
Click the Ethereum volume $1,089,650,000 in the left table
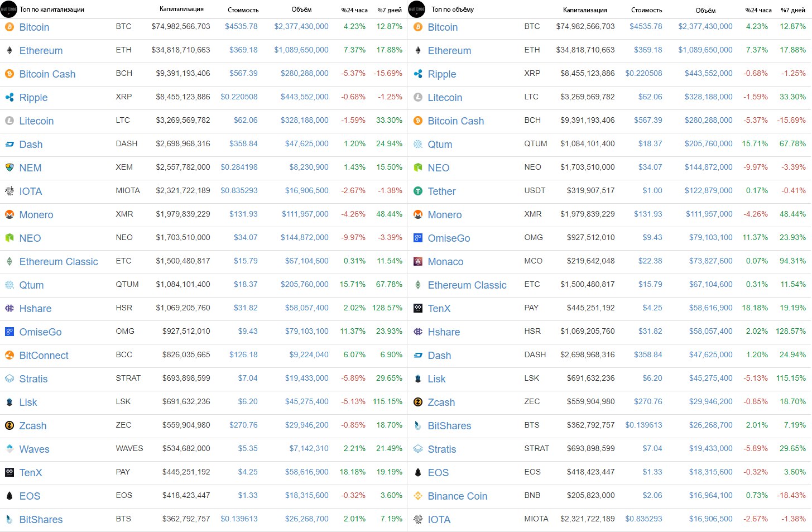click(301, 50)
